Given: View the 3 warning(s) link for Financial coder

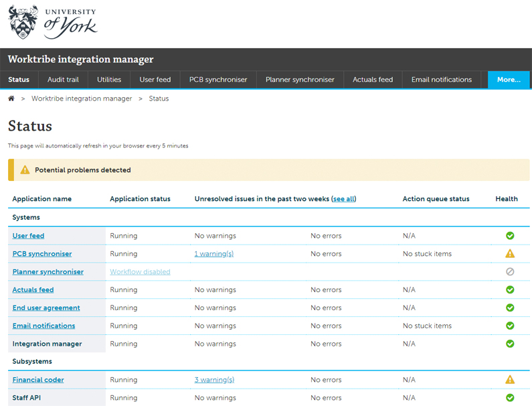Looking at the screenshot, I should [214, 380].
